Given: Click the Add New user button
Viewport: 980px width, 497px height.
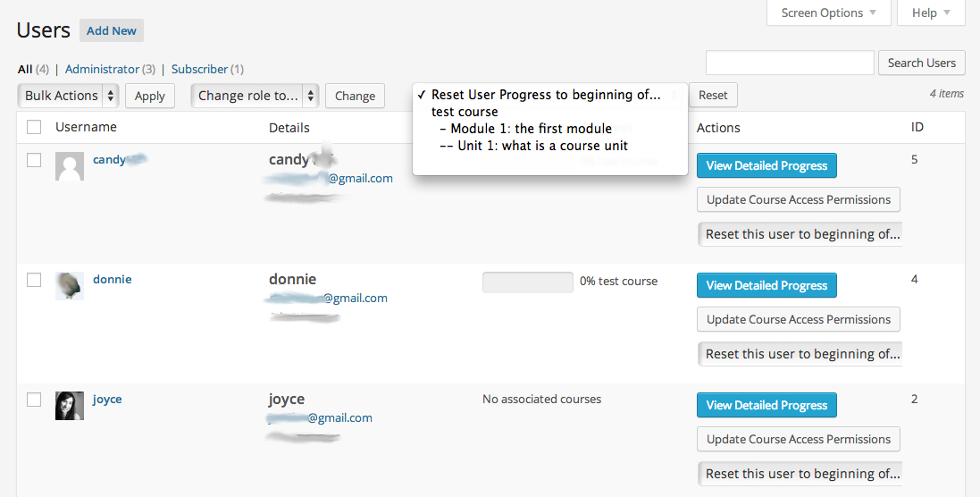Looking at the screenshot, I should pos(112,30).
